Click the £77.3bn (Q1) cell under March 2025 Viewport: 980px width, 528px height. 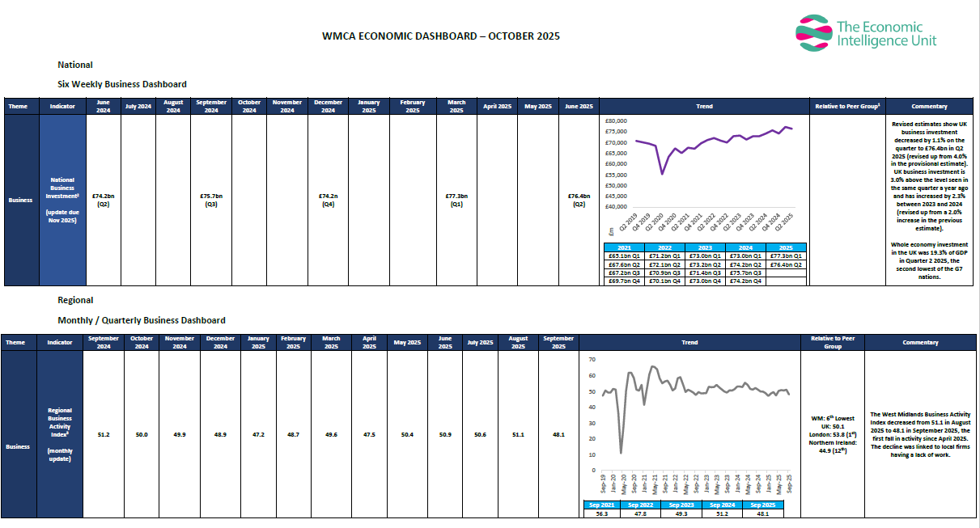[x=456, y=200]
